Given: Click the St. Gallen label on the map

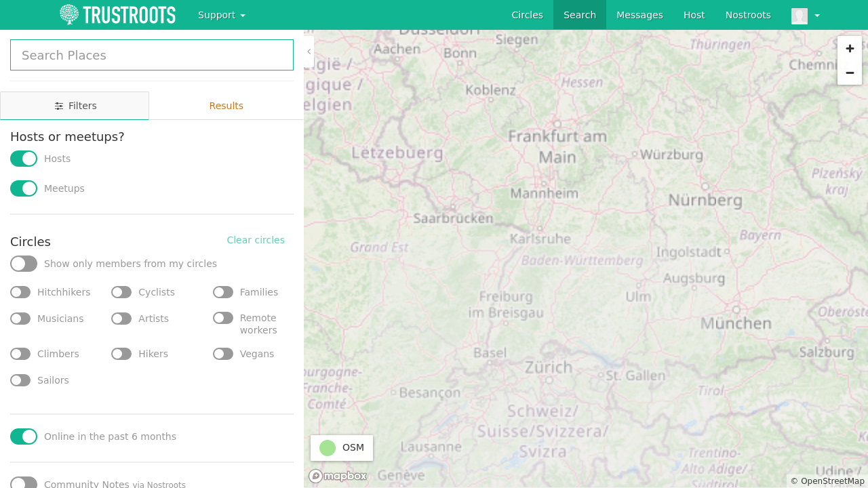Looking at the screenshot, I should tap(635, 375).
